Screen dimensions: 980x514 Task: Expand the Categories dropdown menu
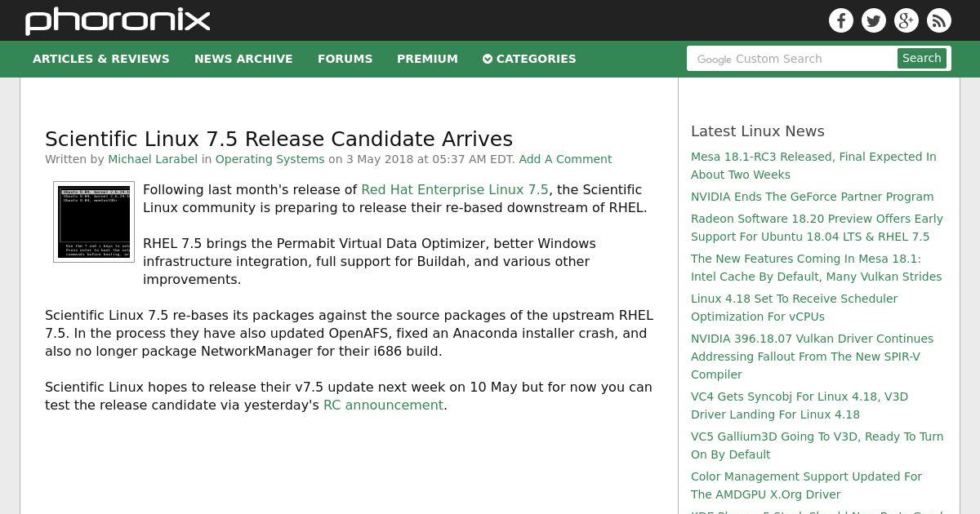point(529,59)
